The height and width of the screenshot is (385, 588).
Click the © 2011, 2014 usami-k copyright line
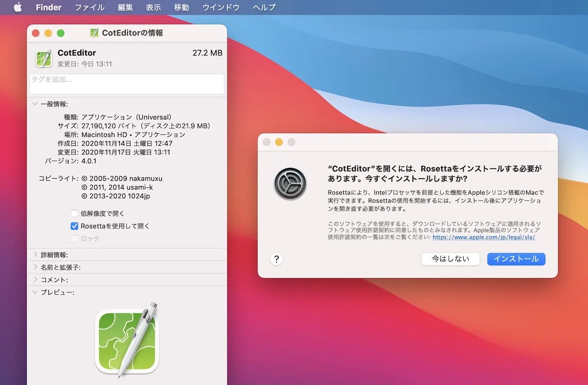[x=117, y=187]
